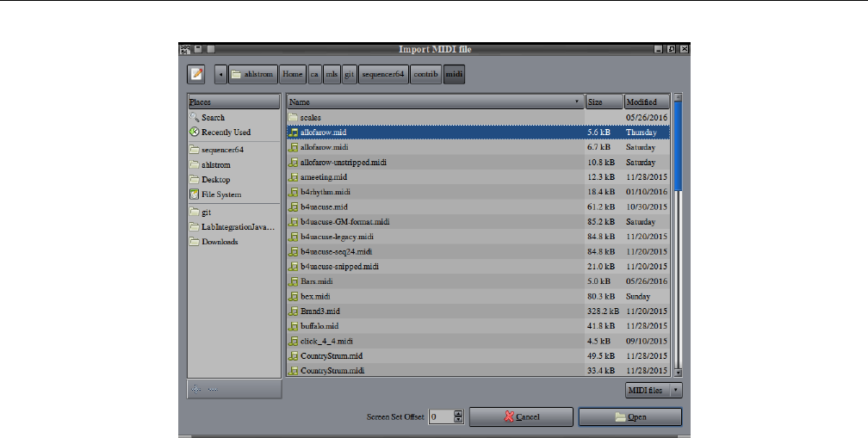This screenshot has width=868, height=438.
Task: Select the file name CountryStrum.mid
Action: pos(332,356)
